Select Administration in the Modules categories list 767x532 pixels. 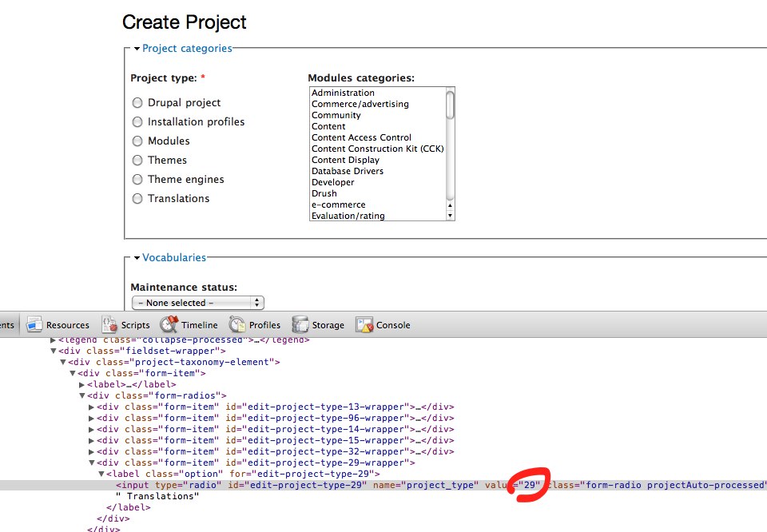343,93
